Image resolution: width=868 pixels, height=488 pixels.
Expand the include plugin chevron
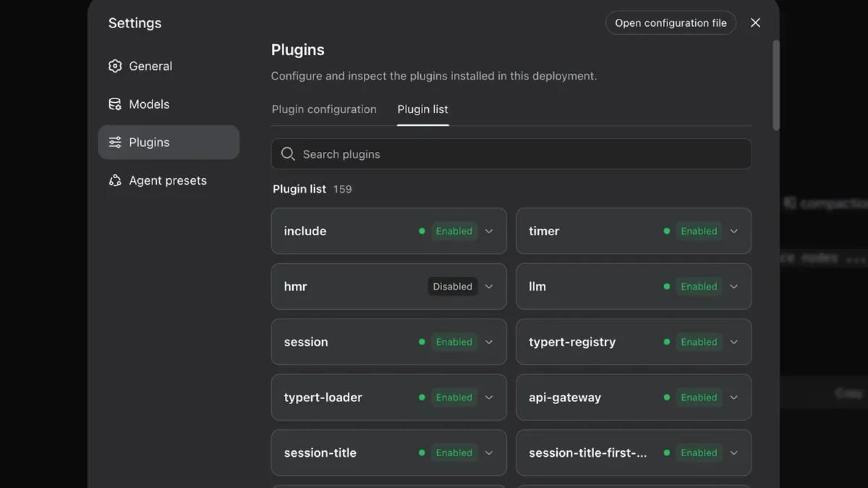click(x=489, y=232)
